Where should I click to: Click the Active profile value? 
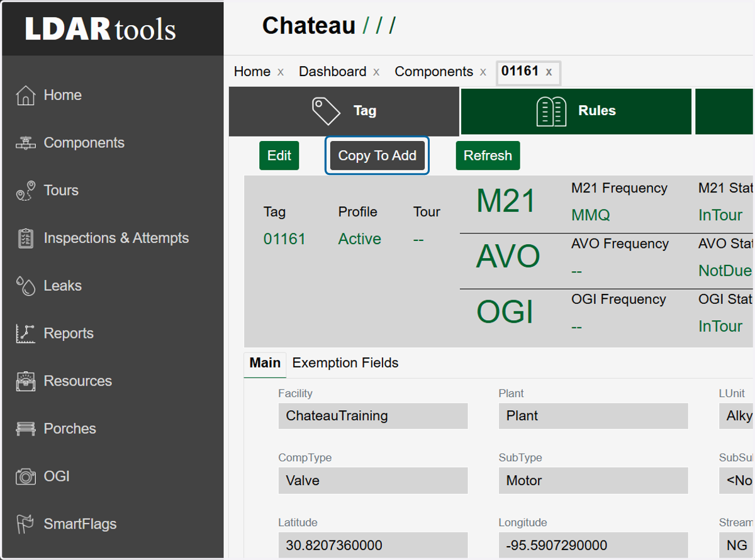(360, 239)
